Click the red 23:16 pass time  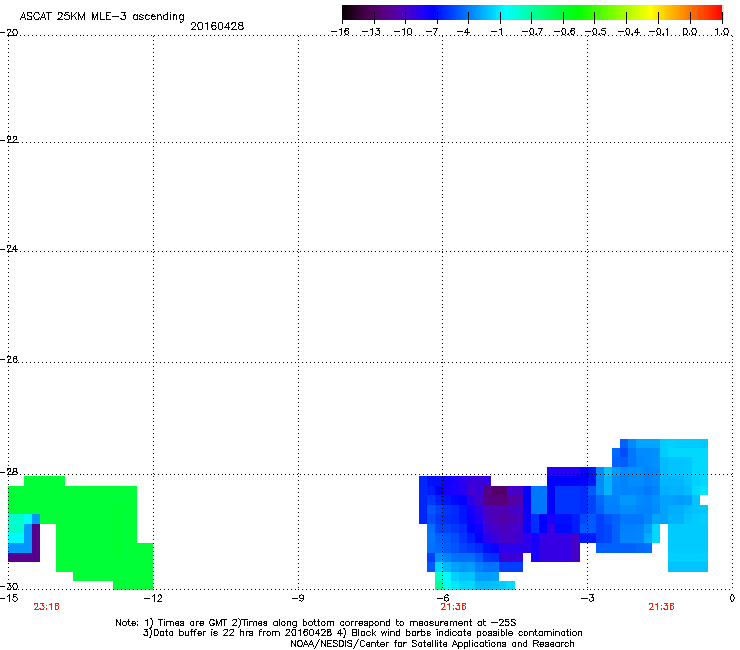click(x=46, y=607)
